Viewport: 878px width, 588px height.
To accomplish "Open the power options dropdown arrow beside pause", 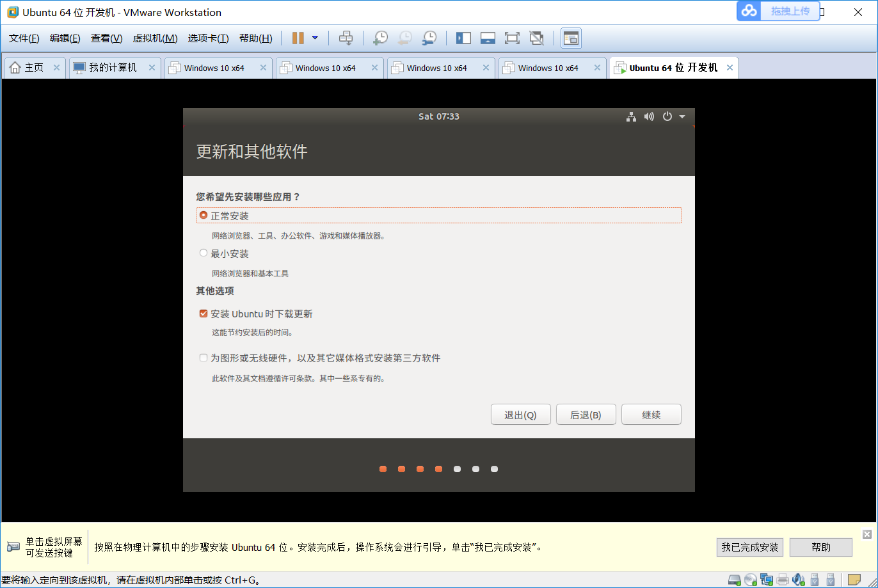I will (315, 38).
